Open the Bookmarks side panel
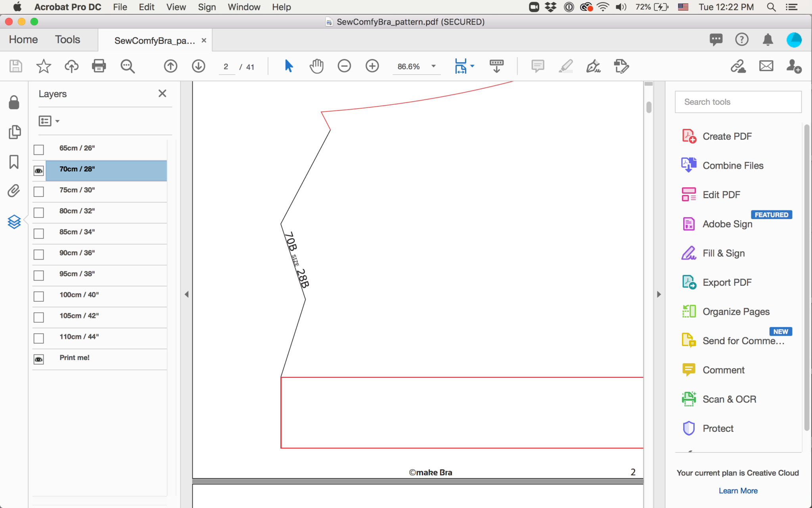The image size is (812, 508). point(14,162)
